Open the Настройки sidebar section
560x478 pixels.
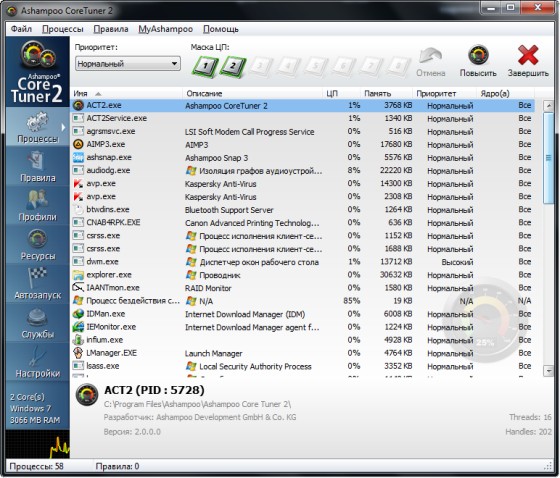pyautogui.click(x=38, y=362)
